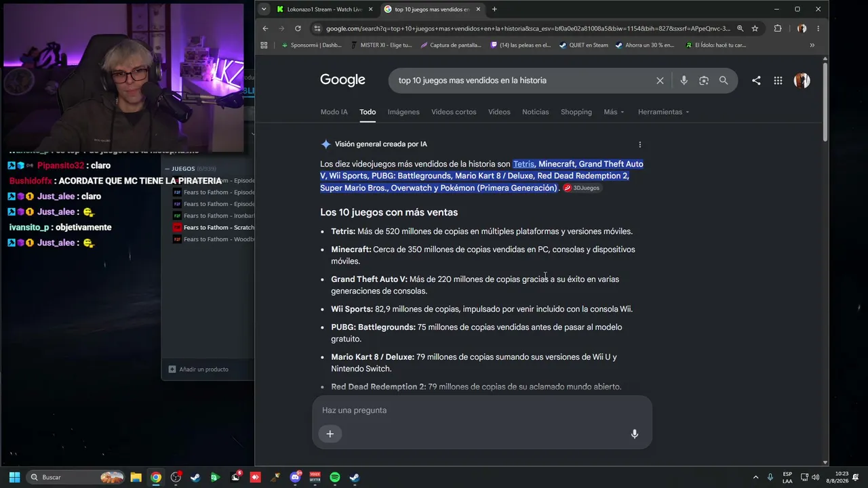Switch to 'Modo IA' search mode

coord(334,112)
